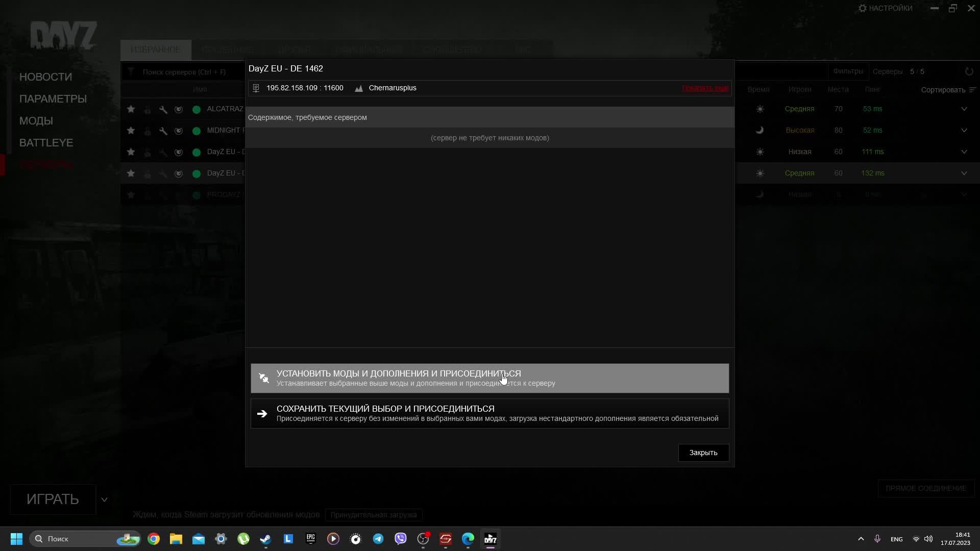Viewport: 980px width, 551px height.
Task: Open НАСТРОЙКИ via the gear icon
Action: tap(862, 8)
